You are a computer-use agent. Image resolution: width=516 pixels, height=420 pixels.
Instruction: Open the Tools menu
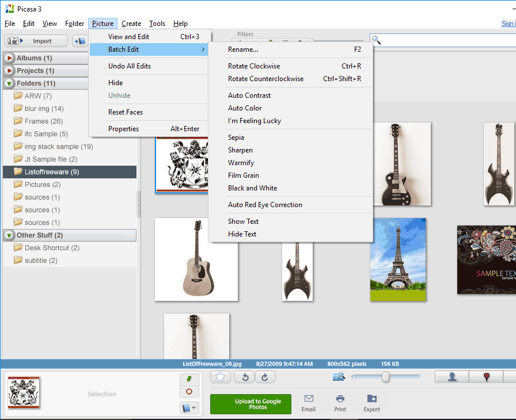tap(157, 24)
